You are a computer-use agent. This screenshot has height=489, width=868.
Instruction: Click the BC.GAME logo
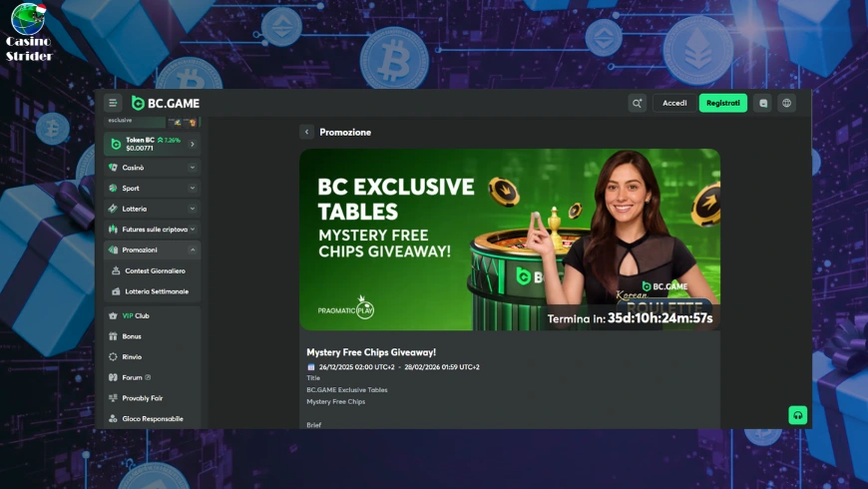pyautogui.click(x=166, y=103)
